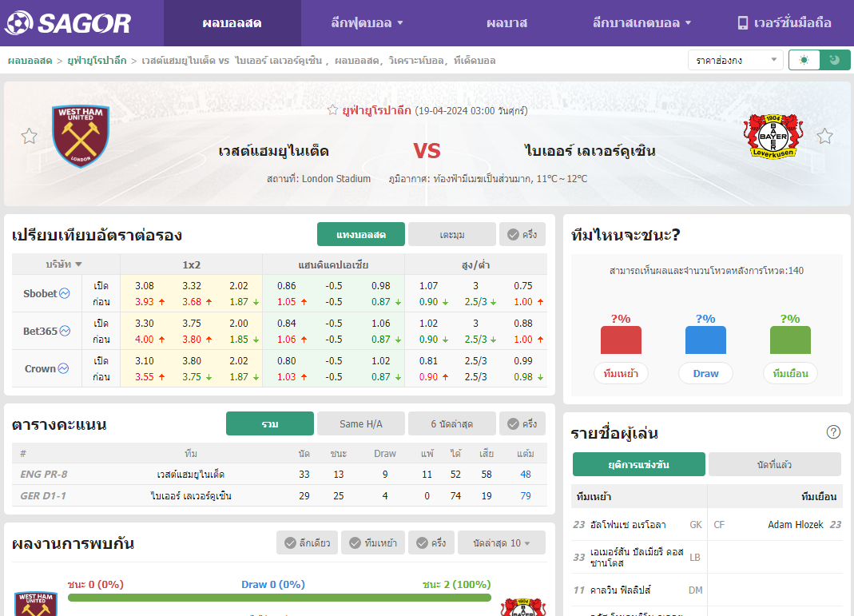Click ยูฟ่ายูโรปาลีก breadcrumb link
The height and width of the screenshot is (616, 854).
pos(97,61)
